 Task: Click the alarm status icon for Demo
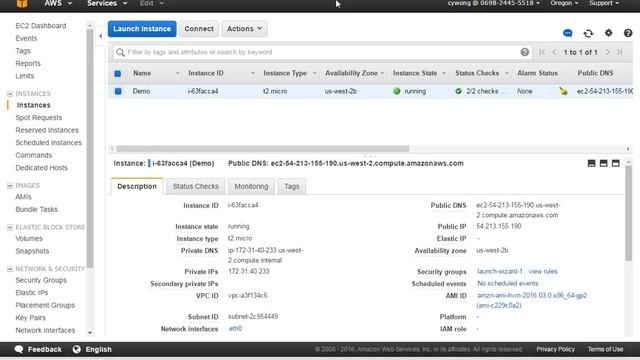pos(563,91)
